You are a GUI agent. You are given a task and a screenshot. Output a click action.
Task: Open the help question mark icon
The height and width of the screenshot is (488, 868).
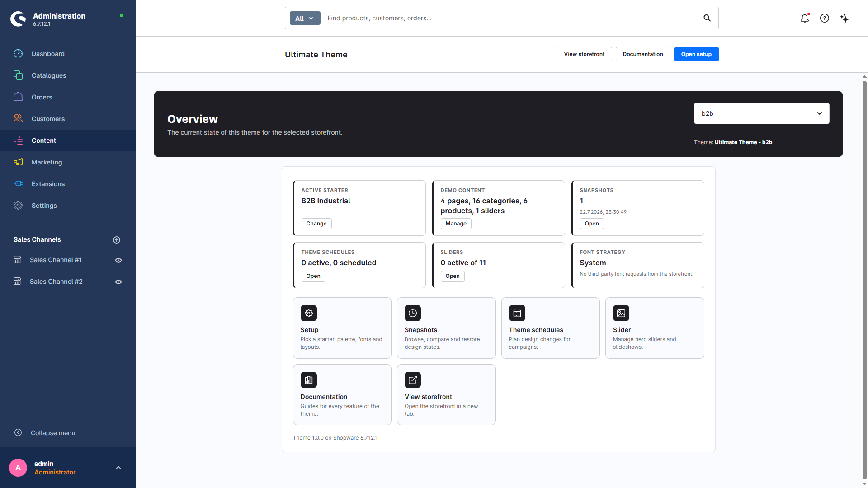point(825,18)
